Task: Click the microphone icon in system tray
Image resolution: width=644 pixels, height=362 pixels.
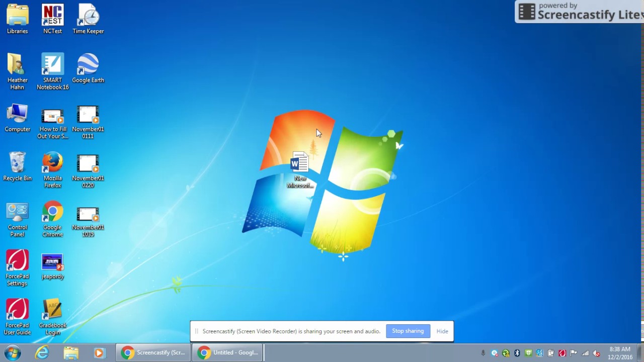Action: click(483, 353)
